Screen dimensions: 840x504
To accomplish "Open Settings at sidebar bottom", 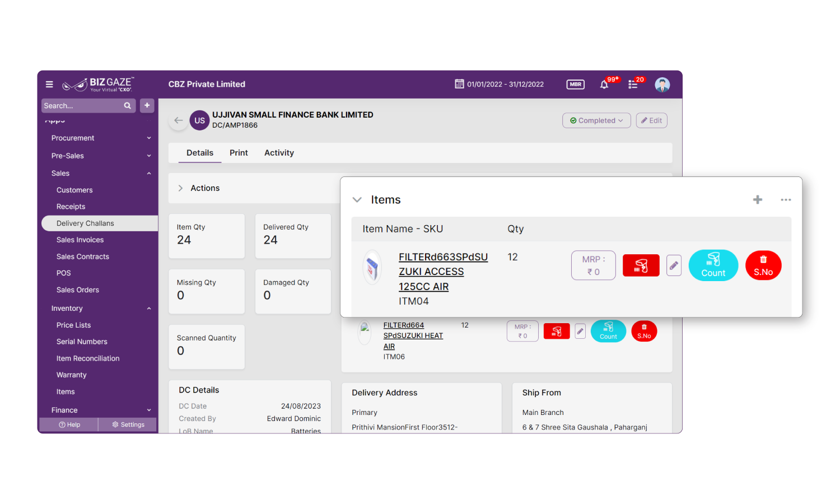I will (128, 424).
